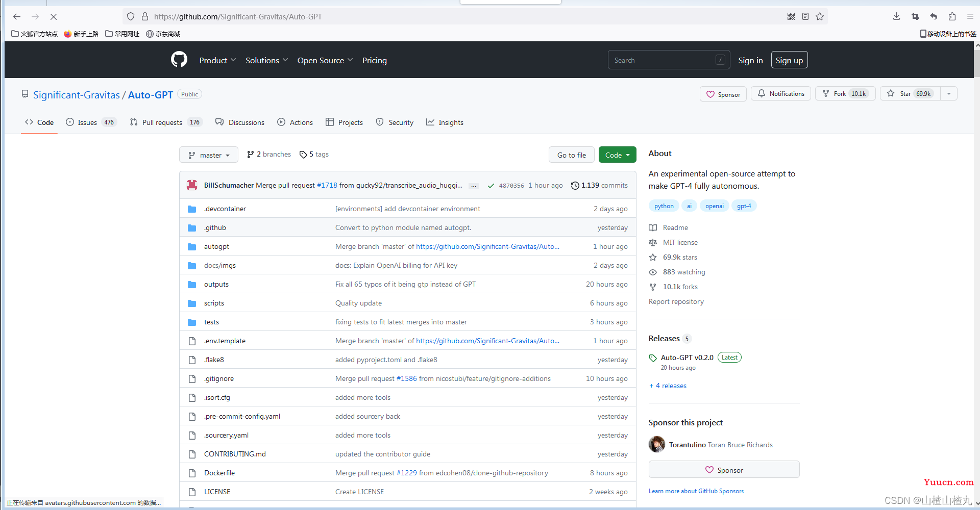Open pull request #1718 link
Viewport: 980px width, 510px height.
pos(327,185)
